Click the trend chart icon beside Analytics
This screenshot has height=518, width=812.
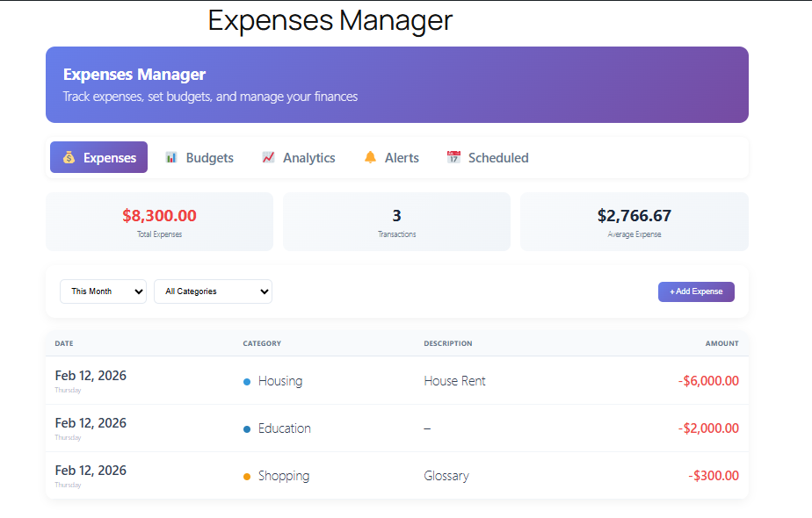coord(268,158)
